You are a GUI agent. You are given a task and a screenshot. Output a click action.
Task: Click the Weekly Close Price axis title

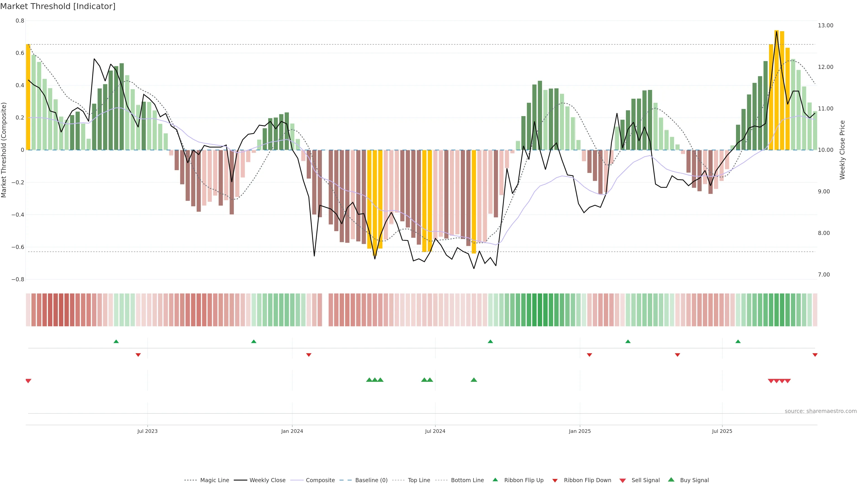(x=842, y=150)
